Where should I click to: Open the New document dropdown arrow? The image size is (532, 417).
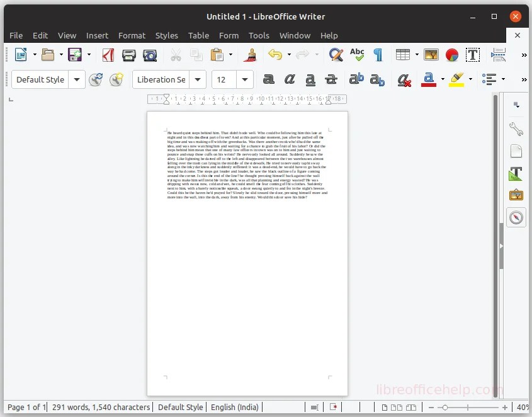pyautogui.click(x=35, y=54)
